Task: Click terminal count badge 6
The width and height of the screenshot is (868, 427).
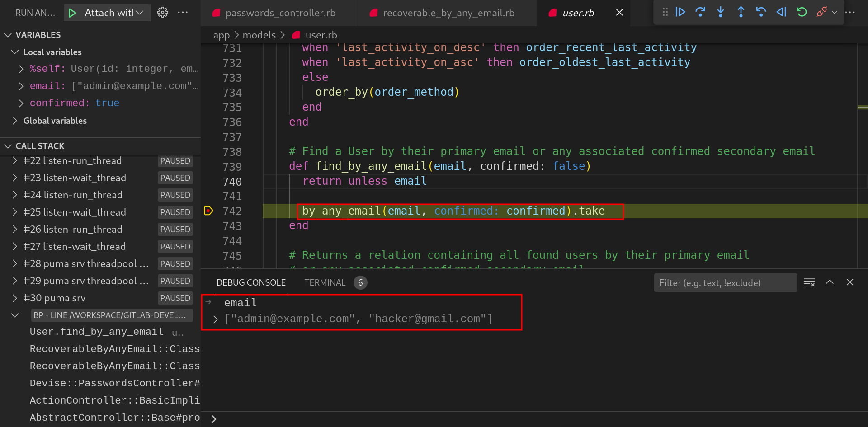Action: pyautogui.click(x=360, y=283)
